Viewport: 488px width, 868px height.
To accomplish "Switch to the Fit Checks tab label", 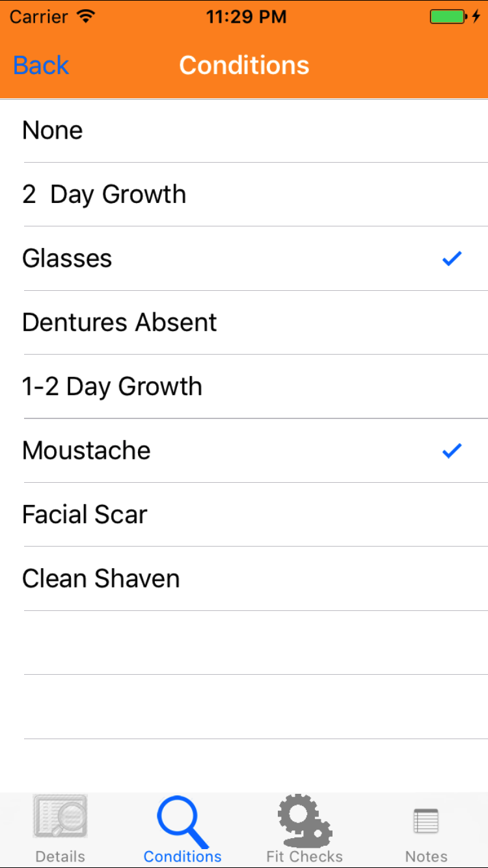I will pyautogui.click(x=305, y=856).
